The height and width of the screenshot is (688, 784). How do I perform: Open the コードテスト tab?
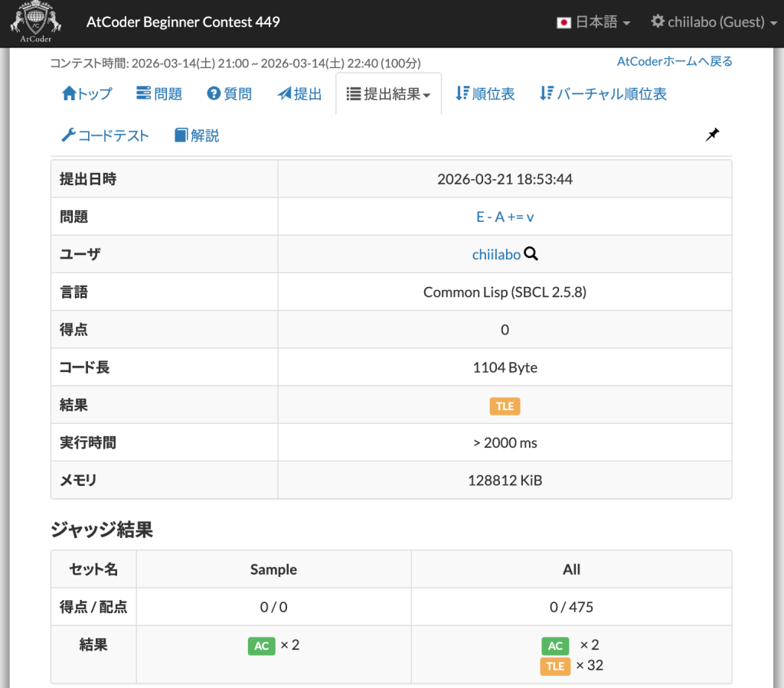[105, 135]
